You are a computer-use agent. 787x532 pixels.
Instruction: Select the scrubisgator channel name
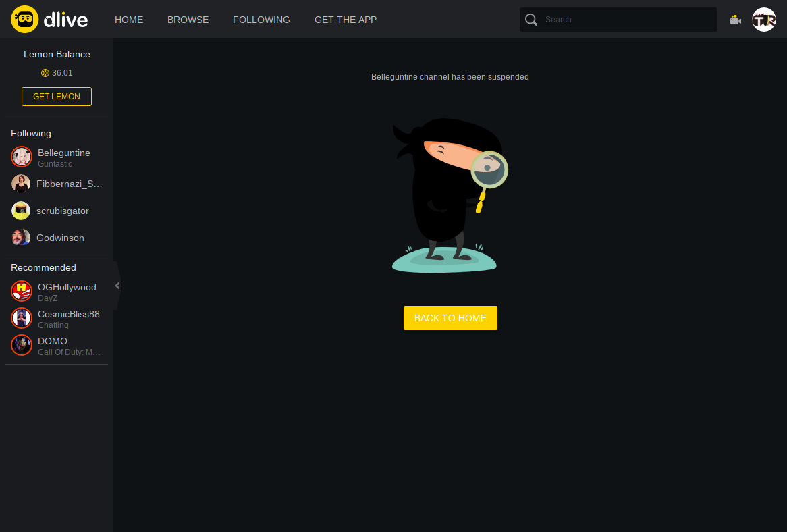click(63, 211)
